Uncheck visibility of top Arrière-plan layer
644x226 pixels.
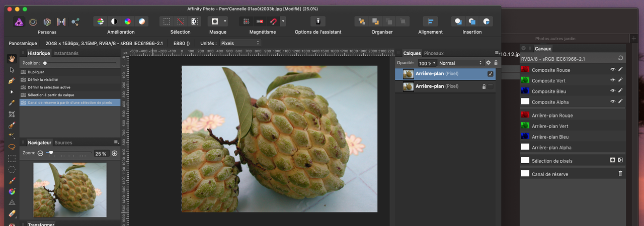tap(491, 74)
